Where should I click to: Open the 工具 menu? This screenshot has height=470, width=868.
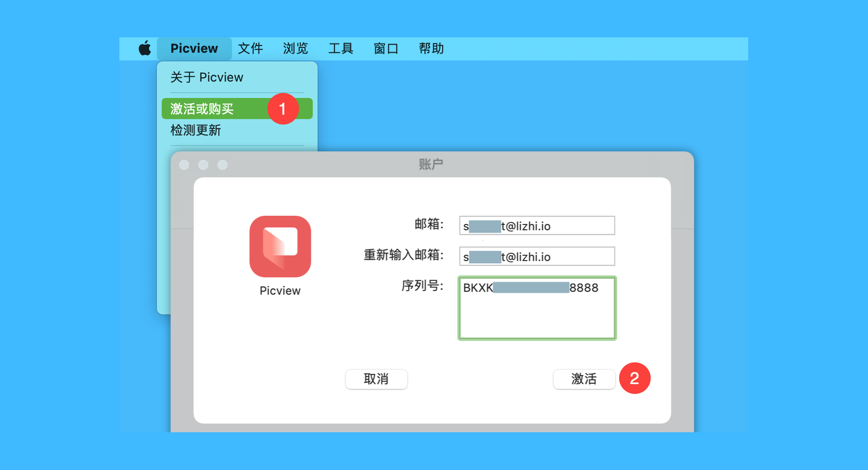coord(341,48)
